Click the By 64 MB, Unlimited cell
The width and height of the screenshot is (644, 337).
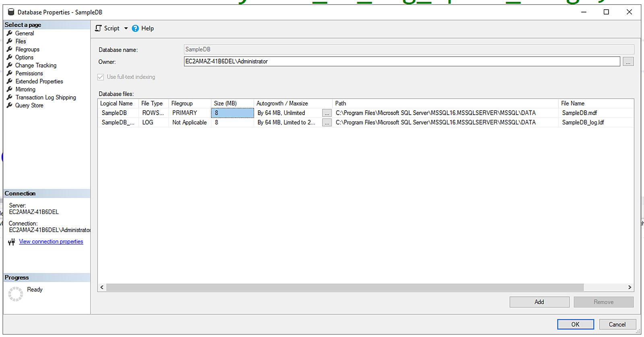pyautogui.click(x=287, y=113)
